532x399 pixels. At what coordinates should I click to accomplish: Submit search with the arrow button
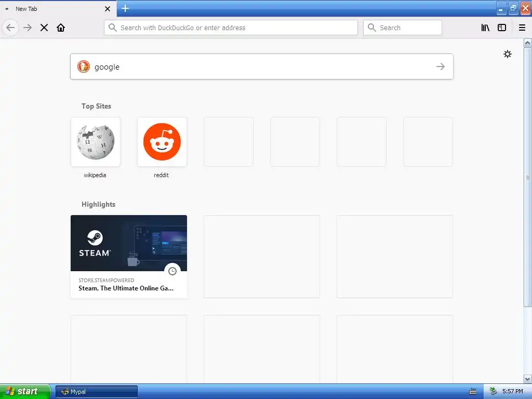pos(441,66)
